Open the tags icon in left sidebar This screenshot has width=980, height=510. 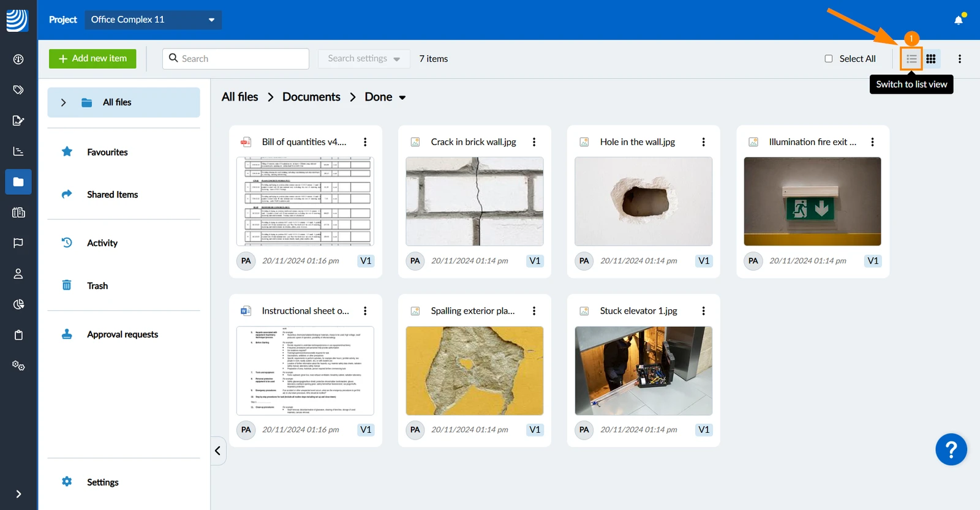coord(18,90)
